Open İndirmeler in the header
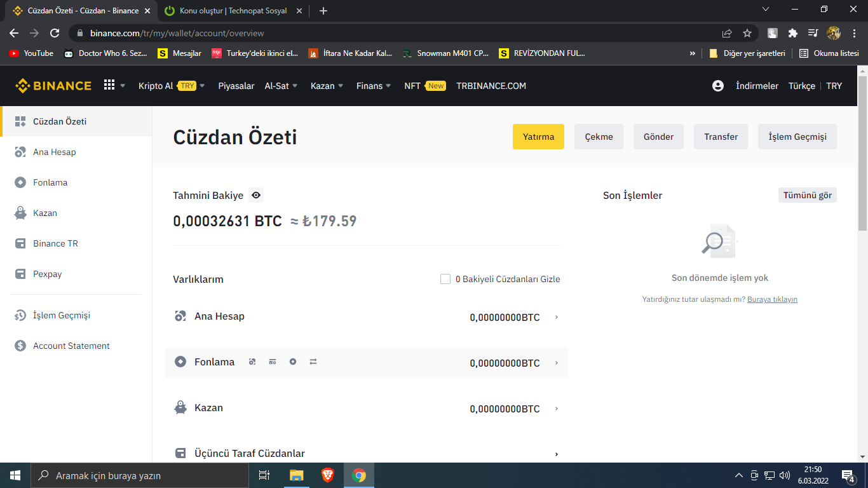868x488 pixels. pos(757,86)
